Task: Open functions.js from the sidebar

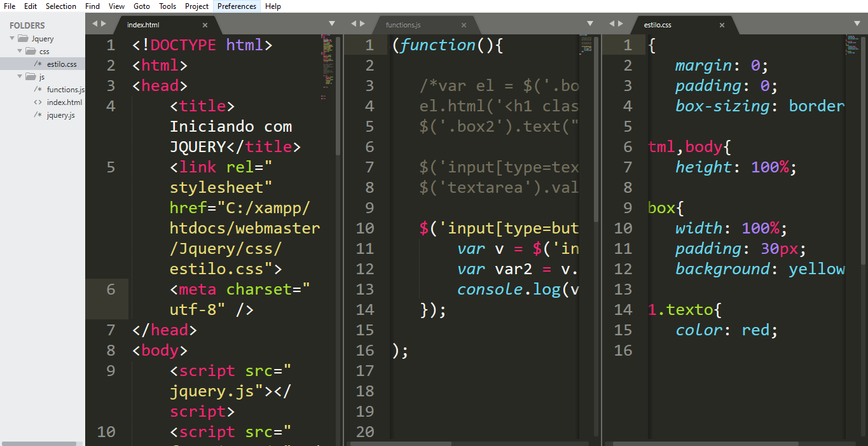Action: (65, 90)
